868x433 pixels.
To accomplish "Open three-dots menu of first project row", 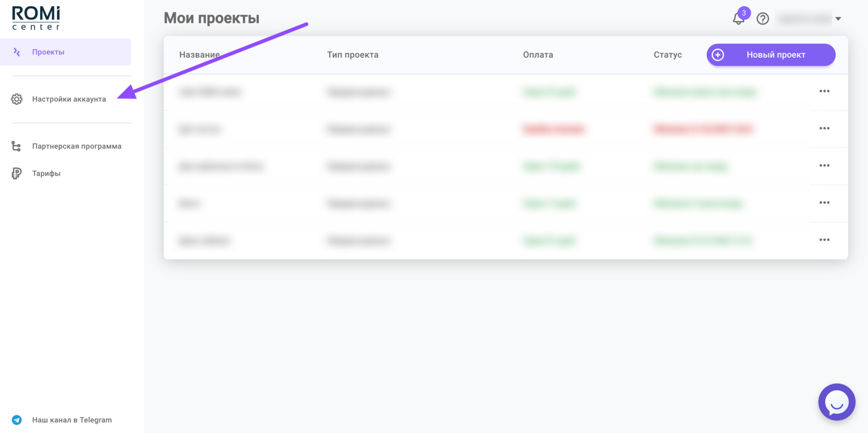I will tap(824, 91).
